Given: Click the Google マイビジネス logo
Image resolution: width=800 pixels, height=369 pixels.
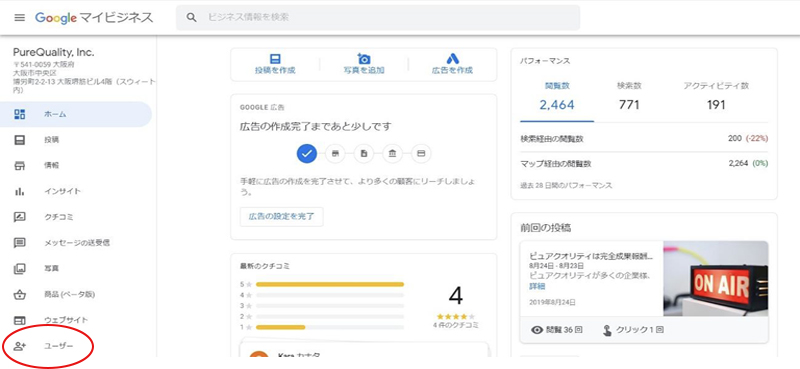Looking at the screenshot, I should point(94,18).
